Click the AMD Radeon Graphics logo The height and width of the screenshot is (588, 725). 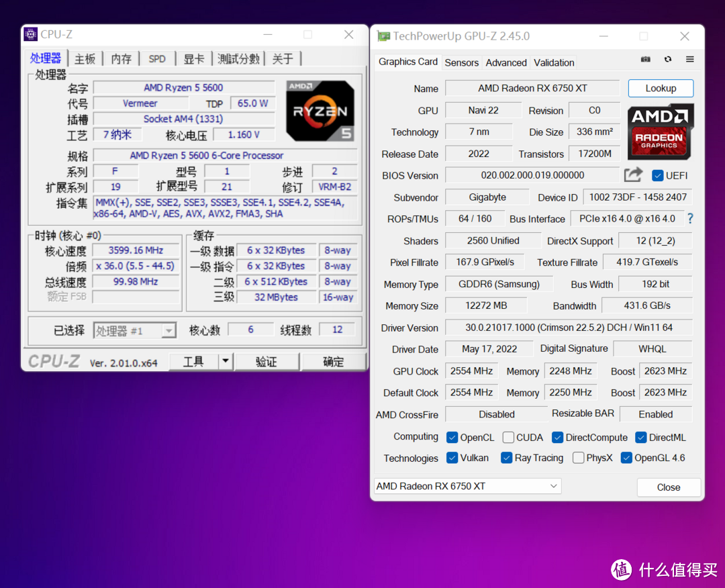coord(660,132)
